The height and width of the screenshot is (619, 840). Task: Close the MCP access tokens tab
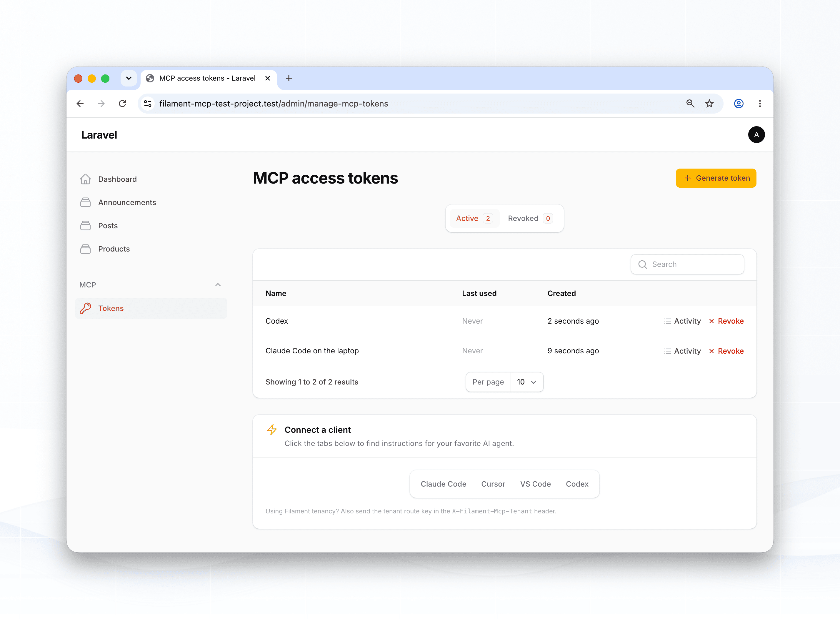click(267, 78)
